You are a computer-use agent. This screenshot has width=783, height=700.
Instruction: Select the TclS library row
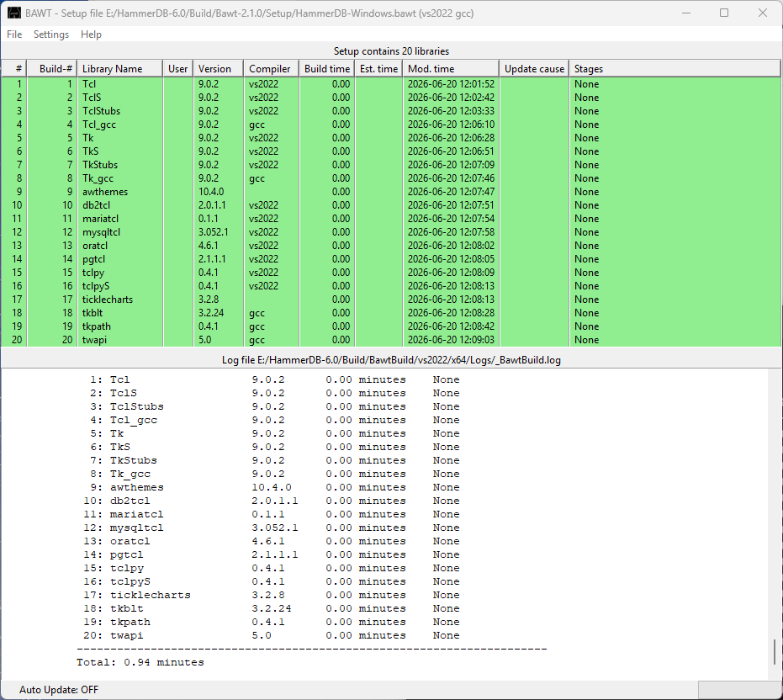[391, 98]
